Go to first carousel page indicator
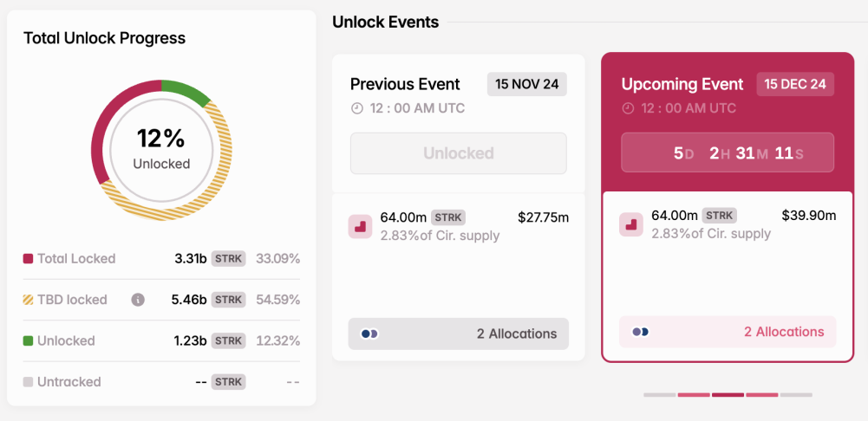 click(660, 395)
